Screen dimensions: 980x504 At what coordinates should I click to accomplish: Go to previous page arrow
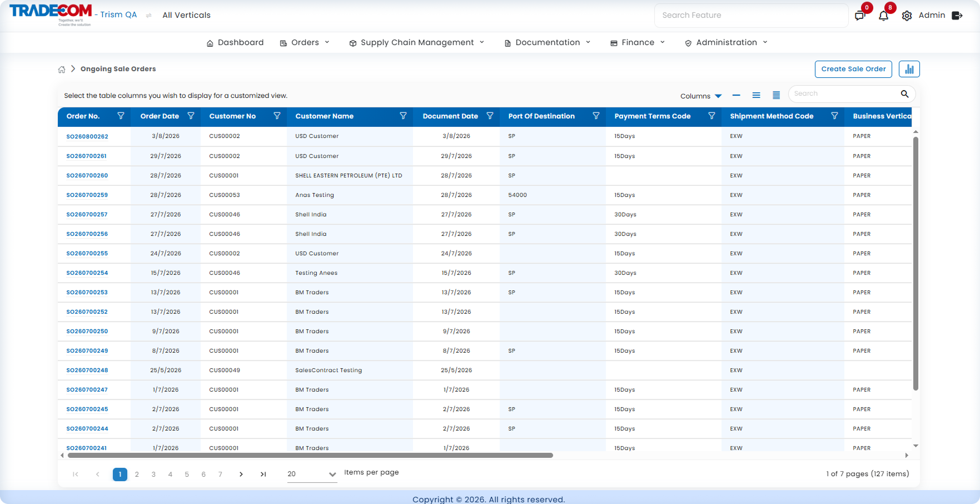click(x=98, y=474)
